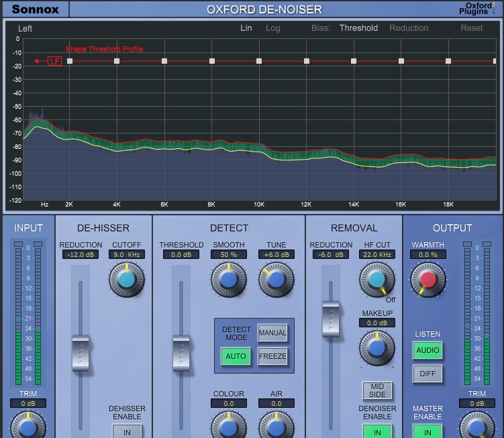Click the LF threshold profile handle

[x=54, y=61]
